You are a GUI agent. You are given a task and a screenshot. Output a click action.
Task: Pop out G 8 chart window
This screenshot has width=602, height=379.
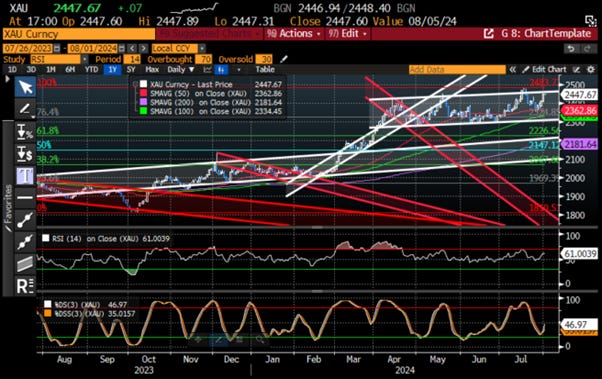pos(488,34)
